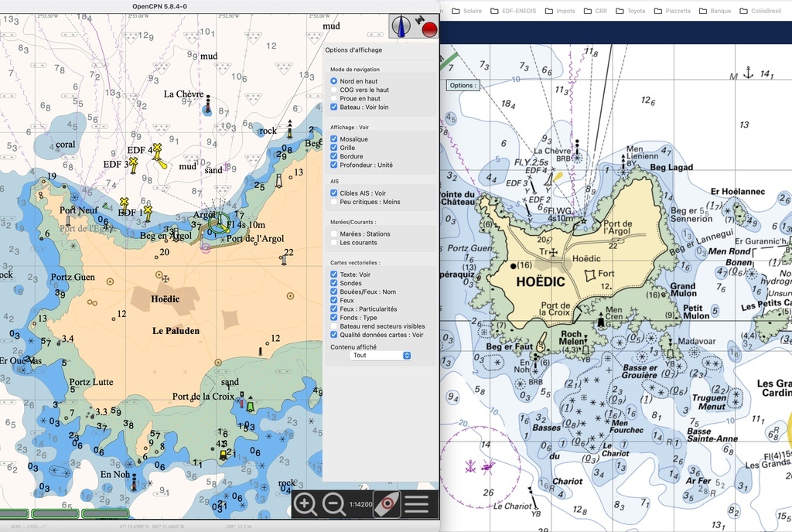This screenshot has width=792, height=532.
Task: Open the ColisBresil bookmark folder
Action: click(761, 11)
